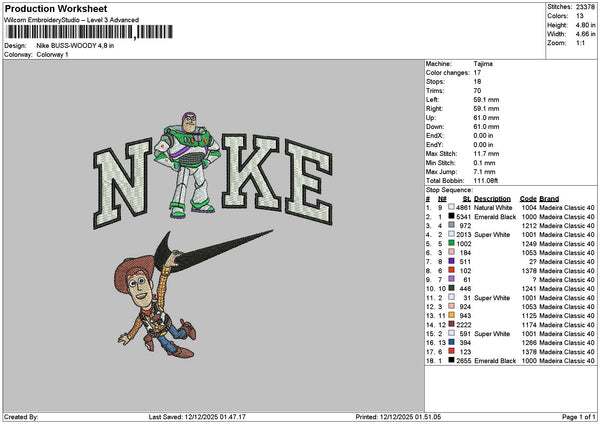Click the 'Page 1 of 1' indicator

579,417
